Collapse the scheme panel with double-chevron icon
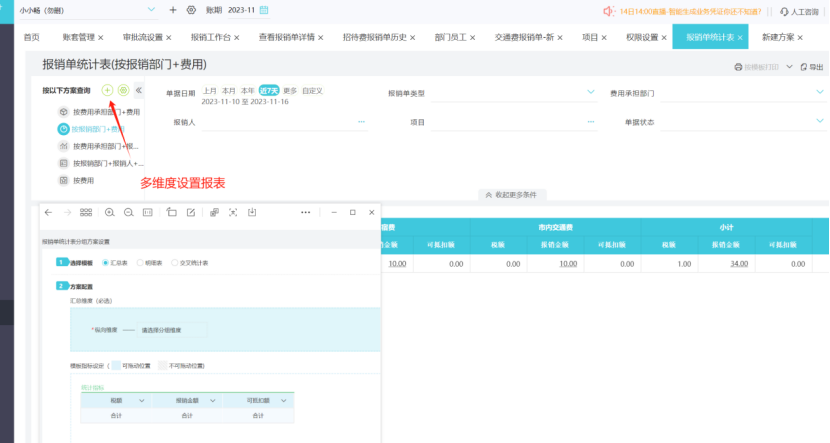 (x=139, y=90)
